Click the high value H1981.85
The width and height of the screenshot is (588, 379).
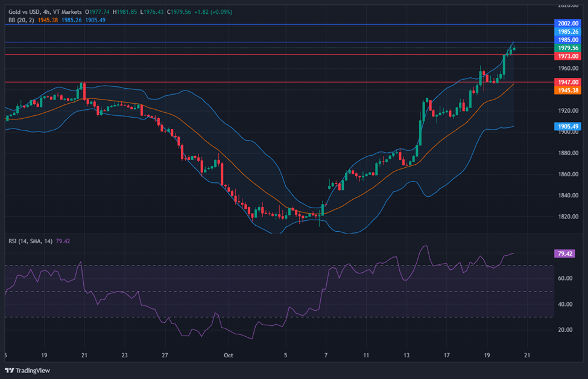[x=125, y=12]
